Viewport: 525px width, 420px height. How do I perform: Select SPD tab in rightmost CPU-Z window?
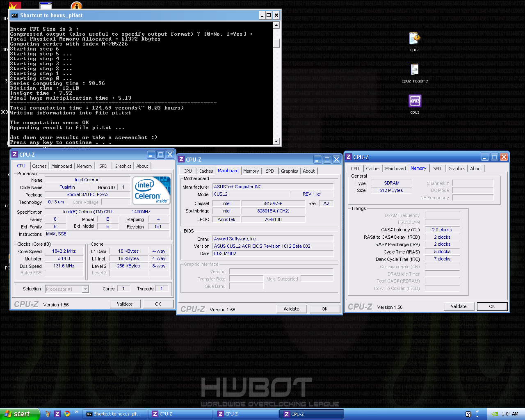(x=437, y=169)
